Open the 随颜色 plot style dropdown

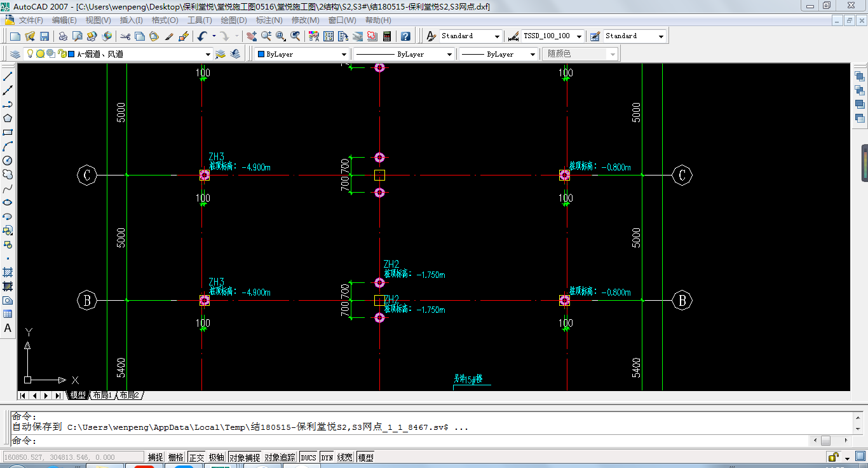[581, 54]
